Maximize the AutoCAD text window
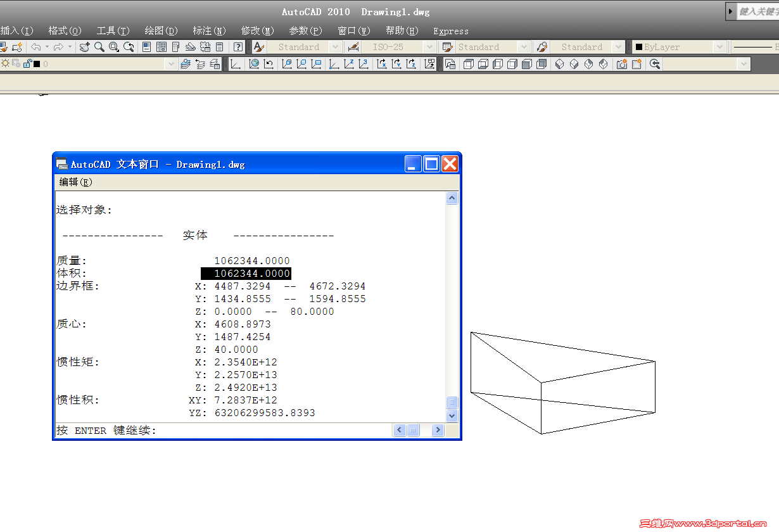 click(x=431, y=164)
